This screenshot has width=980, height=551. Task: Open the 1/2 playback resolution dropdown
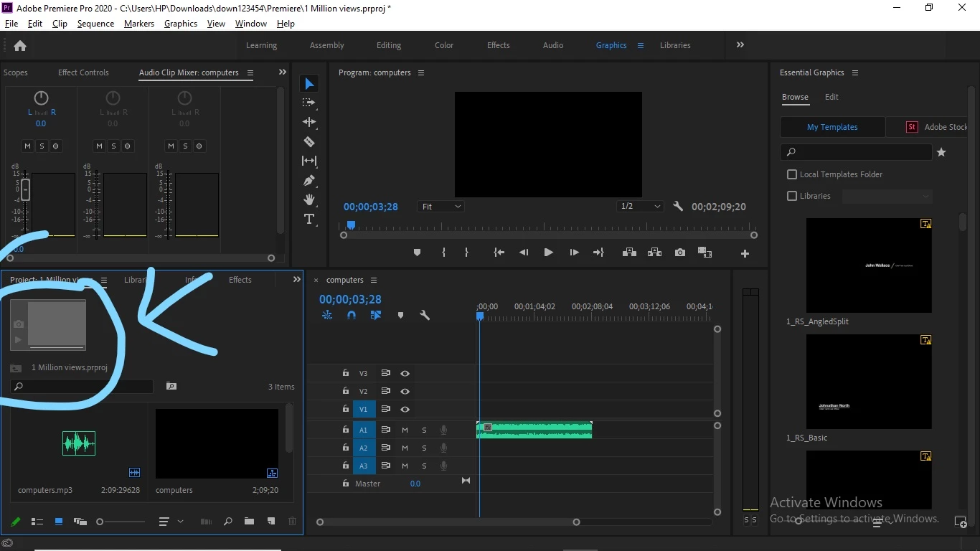pyautogui.click(x=641, y=207)
